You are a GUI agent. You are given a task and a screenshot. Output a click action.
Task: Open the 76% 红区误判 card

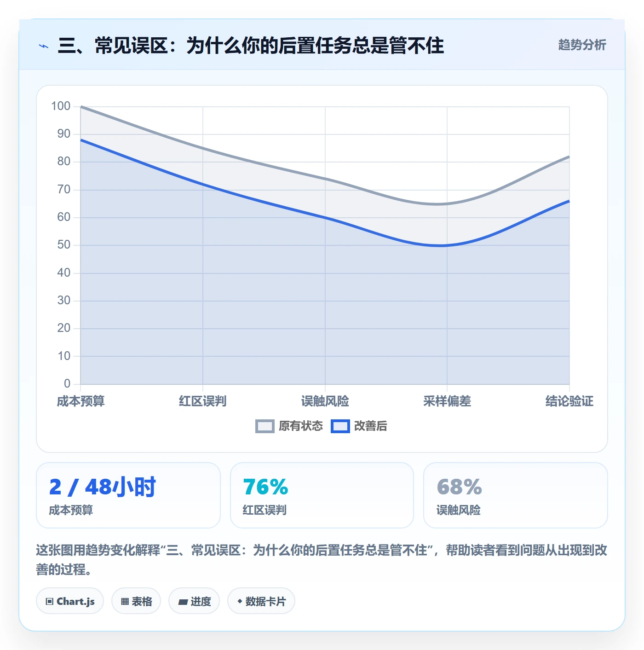click(x=322, y=495)
